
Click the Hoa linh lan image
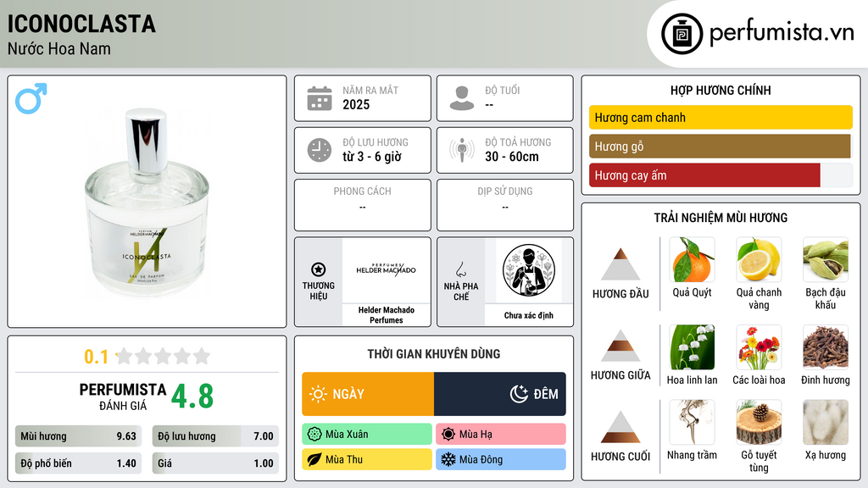point(692,347)
